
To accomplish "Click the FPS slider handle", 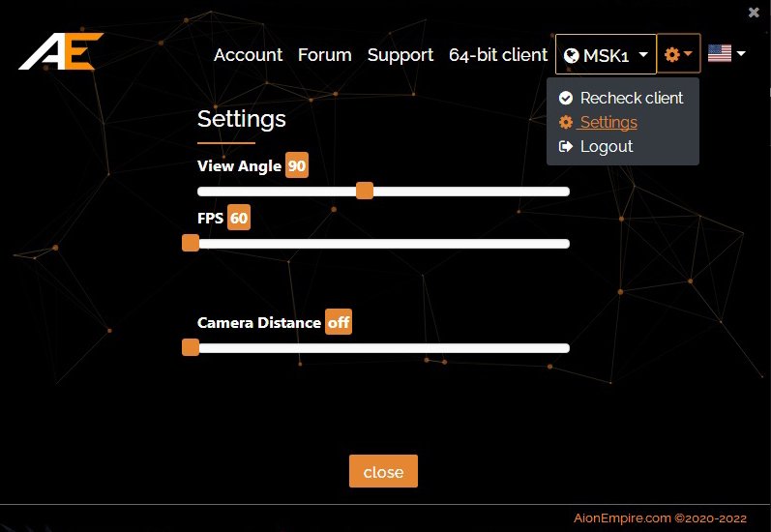I will (191, 244).
